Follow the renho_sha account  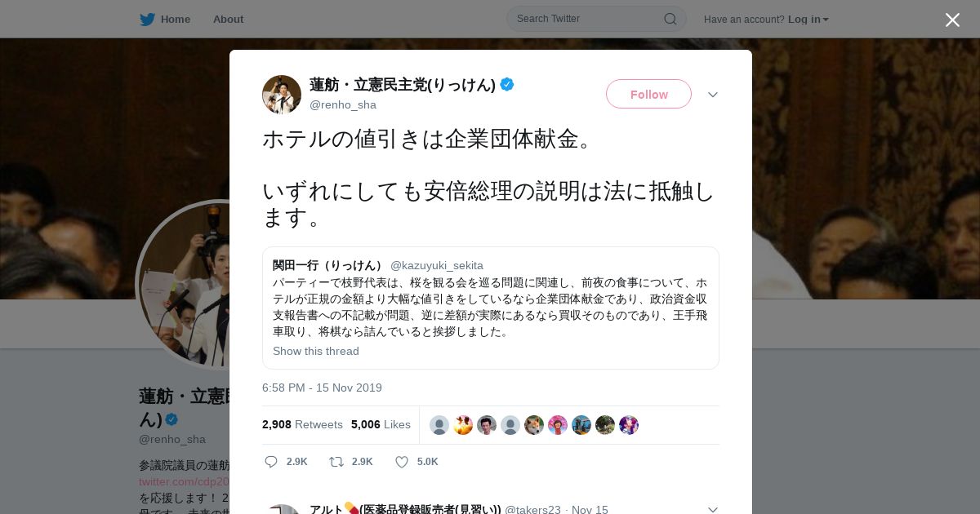(x=648, y=94)
